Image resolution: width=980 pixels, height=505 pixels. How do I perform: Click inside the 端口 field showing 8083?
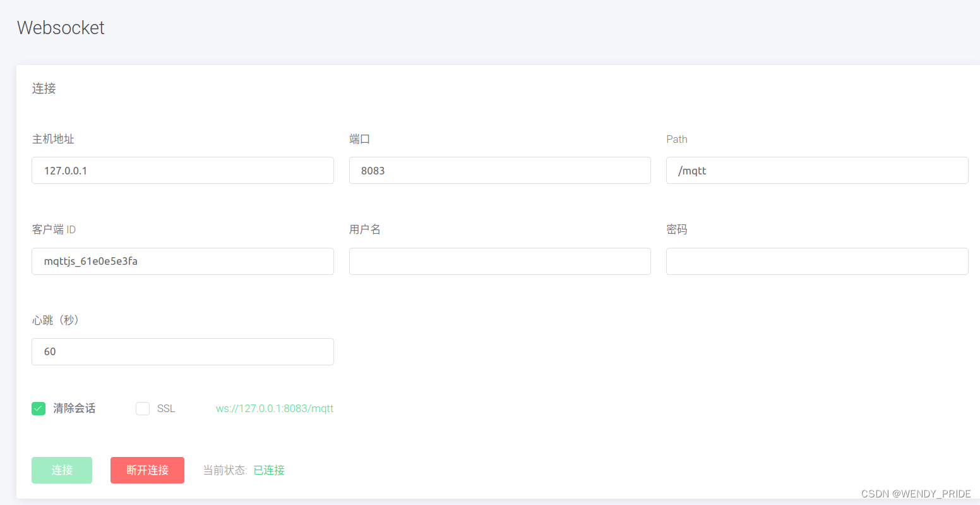pyautogui.click(x=499, y=170)
